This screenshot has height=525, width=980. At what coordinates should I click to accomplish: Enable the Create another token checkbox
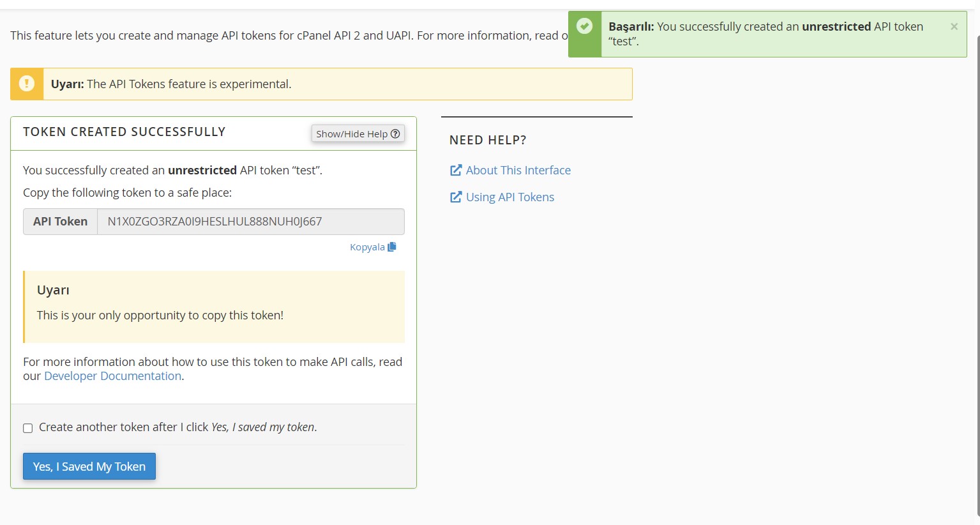coord(28,428)
